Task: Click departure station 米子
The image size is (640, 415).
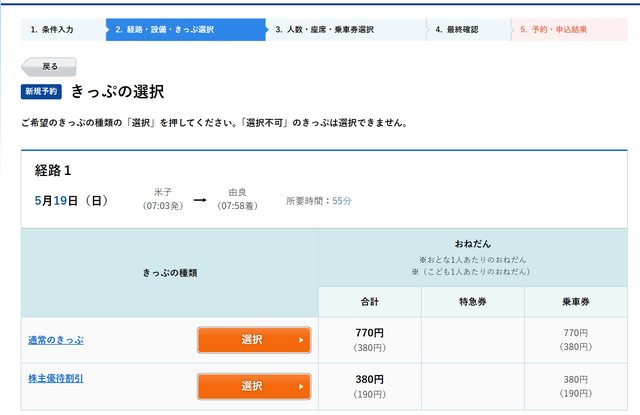Action: (x=163, y=191)
